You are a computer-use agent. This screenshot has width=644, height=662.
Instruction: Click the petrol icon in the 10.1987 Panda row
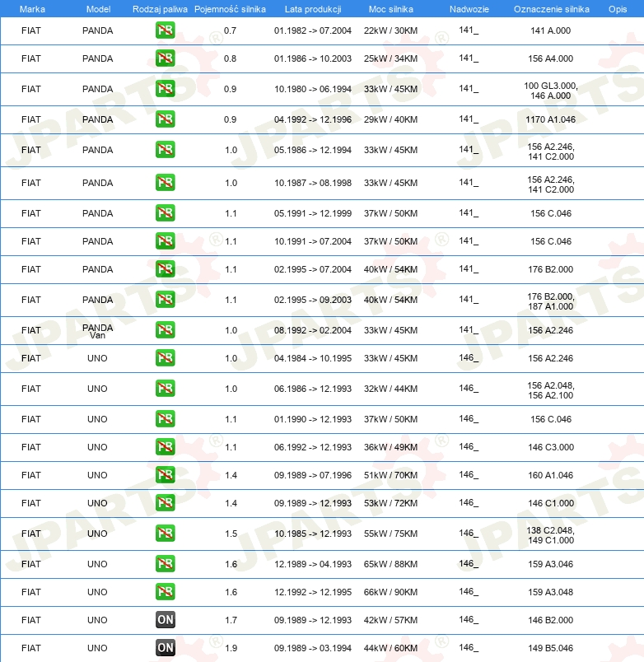click(165, 183)
